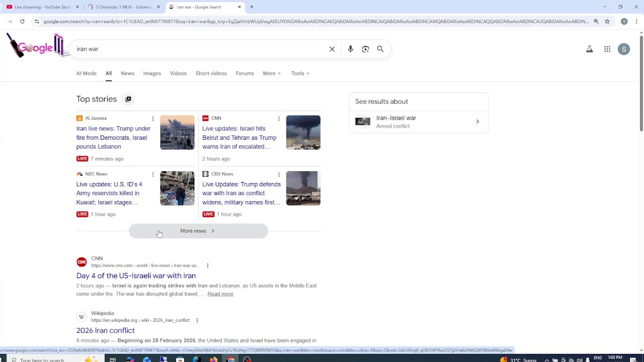
Task: Open a new browser tab
Action: tap(252, 7)
